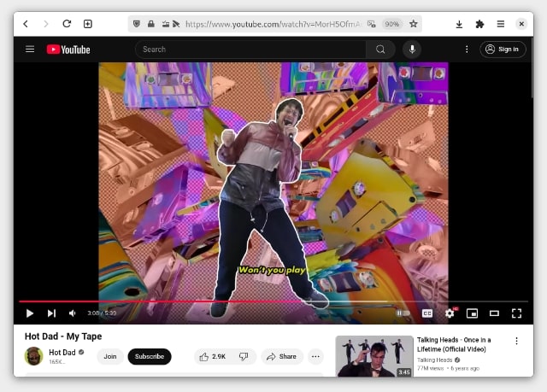Skip to the next video
The height and width of the screenshot is (392, 547).
click(x=51, y=313)
